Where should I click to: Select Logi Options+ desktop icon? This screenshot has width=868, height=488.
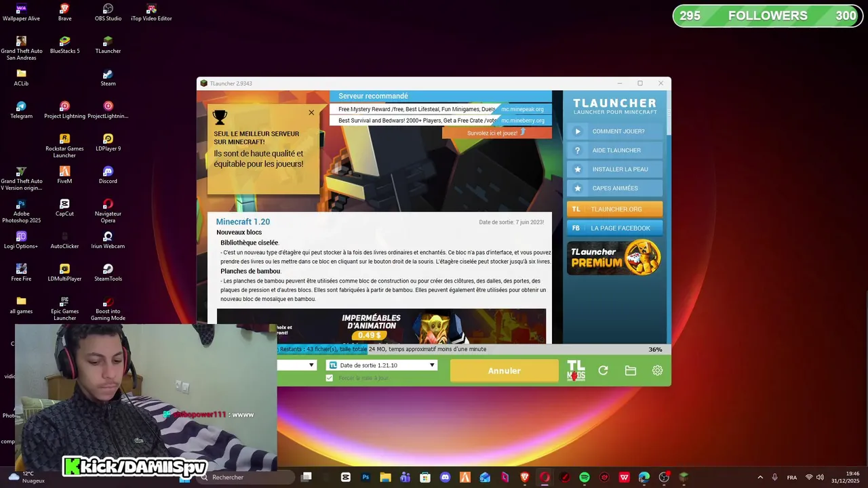click(21, 239)
